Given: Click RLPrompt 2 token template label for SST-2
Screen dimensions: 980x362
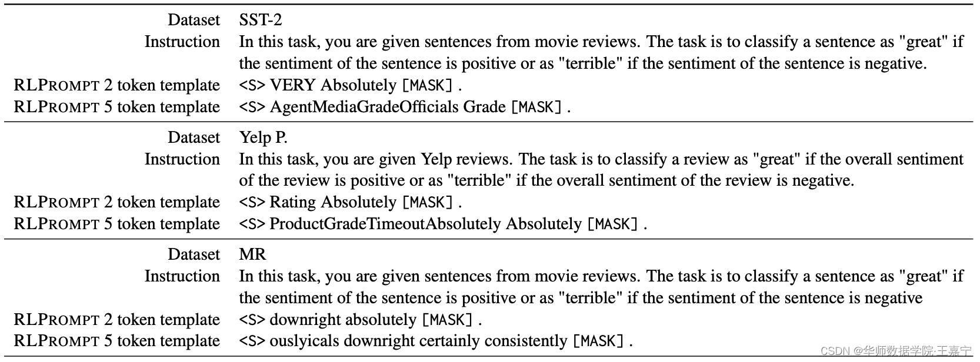Looking at the screenshot, I should tap(116, 85).
